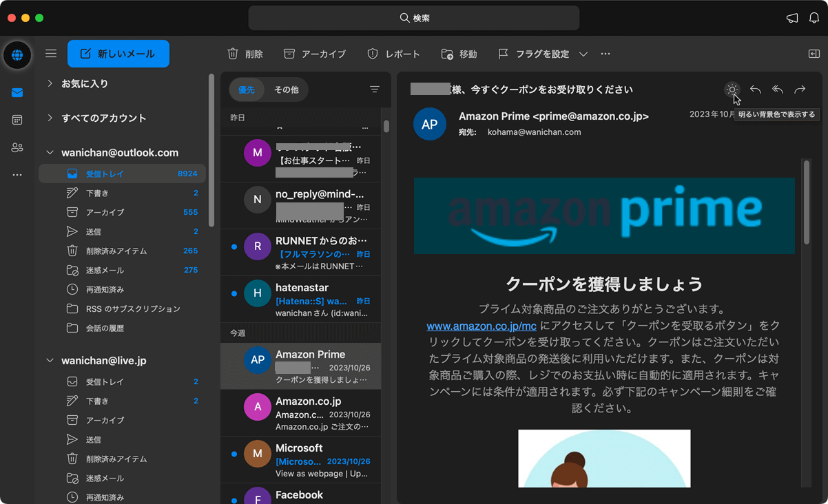Open live.jp 下書き drafts folder
Screen dimensions: 828x504
[123, 401]
